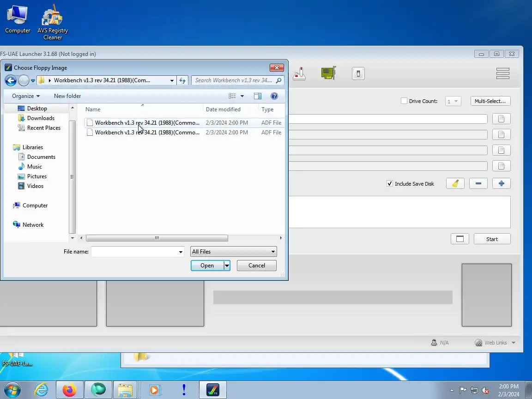Open the Organize dropdown menu
This screenshot has height=399, width=532.
point(26,96)
